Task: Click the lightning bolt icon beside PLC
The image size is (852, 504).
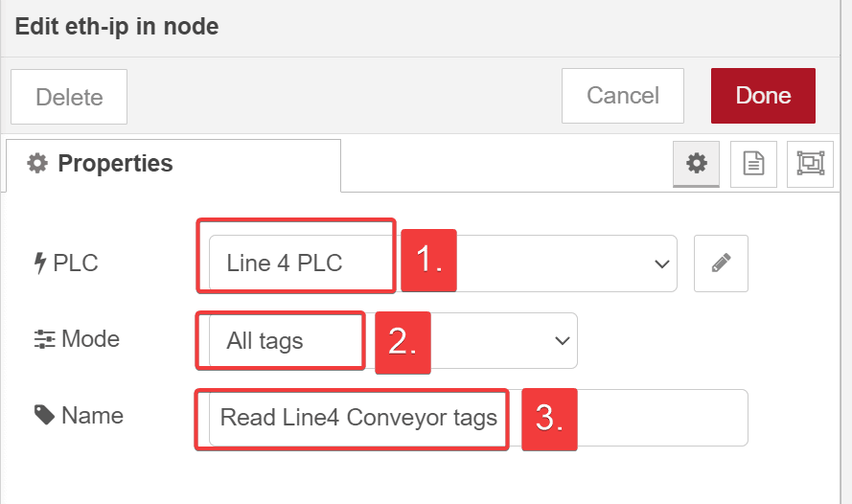Action: tap(39, 263)
